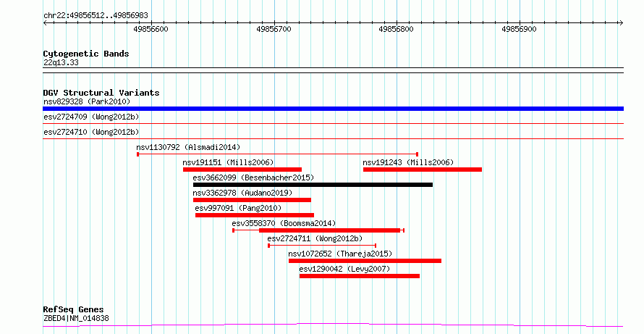Click the nsv191151 (Mills2006) label
Viewport: 644px width, 334px height.
[x=228, y=162]
